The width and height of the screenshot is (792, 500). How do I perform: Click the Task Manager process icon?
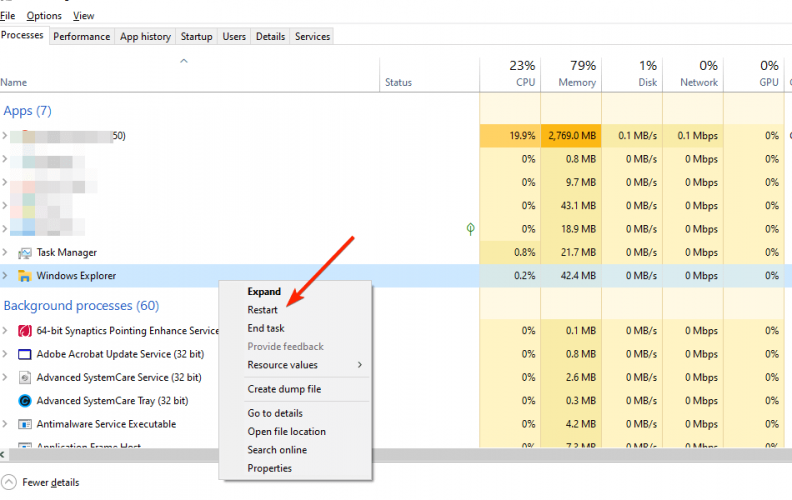[x=24, y=253]
